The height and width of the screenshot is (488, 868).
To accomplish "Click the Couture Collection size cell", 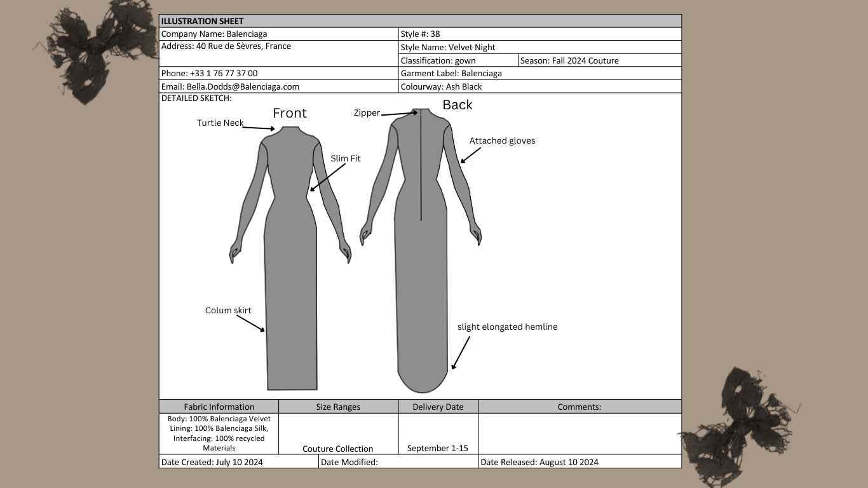I will pos(338,434).
